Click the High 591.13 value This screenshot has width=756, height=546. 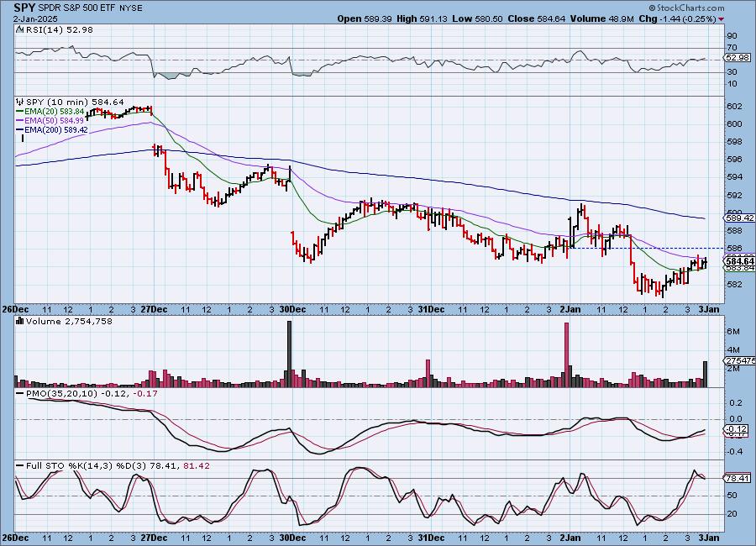(x=422, y=18)
